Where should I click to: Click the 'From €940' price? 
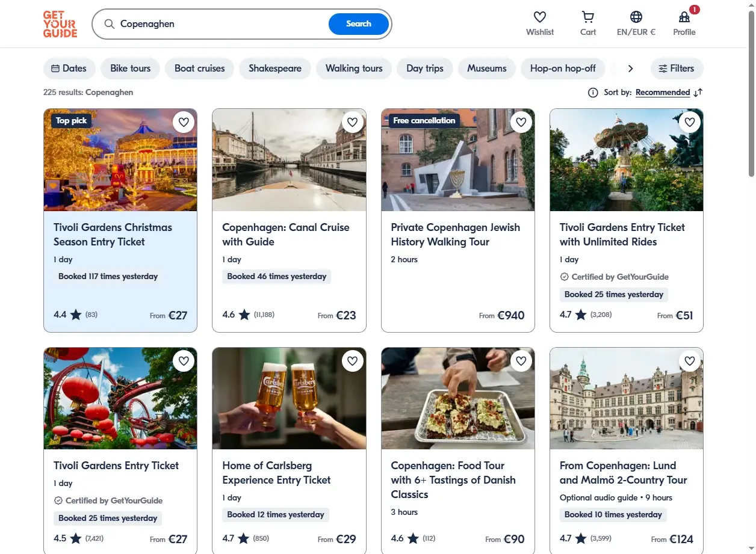point(502,315)
